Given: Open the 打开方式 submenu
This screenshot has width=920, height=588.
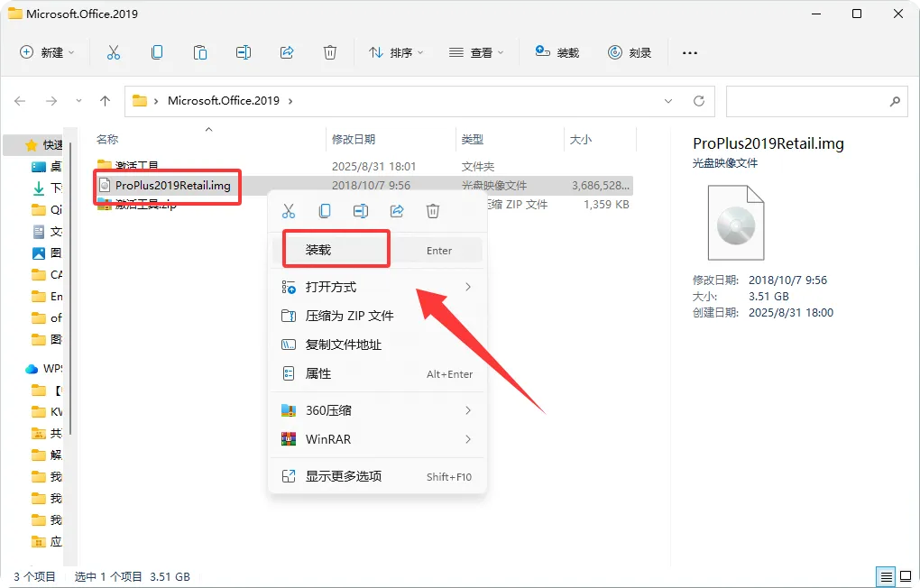Looking at the screenshot, I should click(x=377, y=287).
